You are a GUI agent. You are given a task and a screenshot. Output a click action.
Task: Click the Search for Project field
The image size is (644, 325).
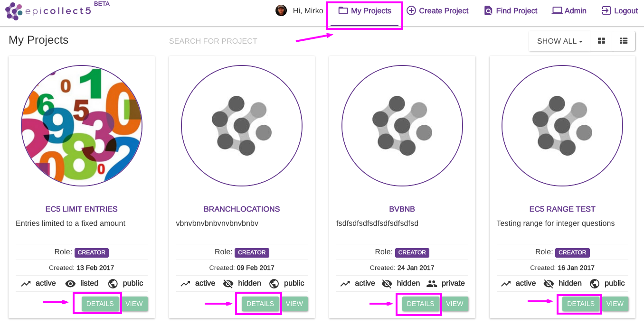point(342,41)
